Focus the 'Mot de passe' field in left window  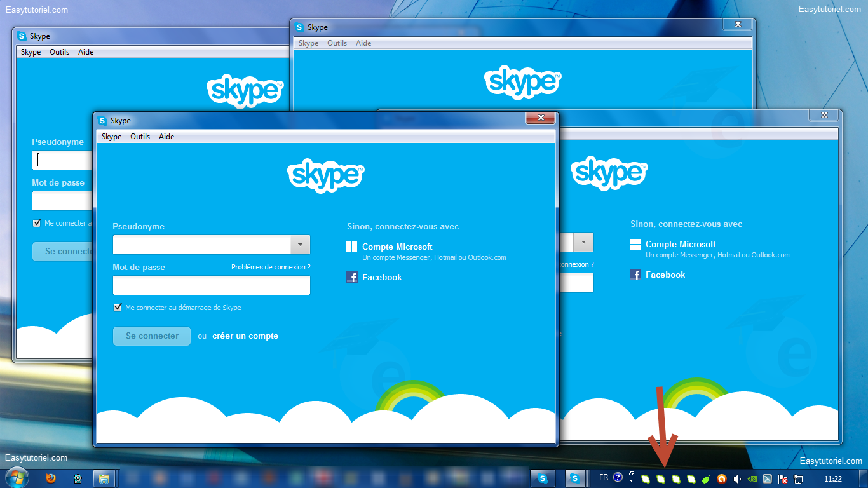pos(62,201)
